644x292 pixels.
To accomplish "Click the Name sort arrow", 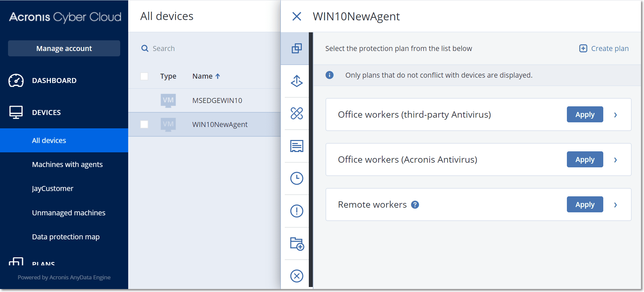I will tap(218, 76).
